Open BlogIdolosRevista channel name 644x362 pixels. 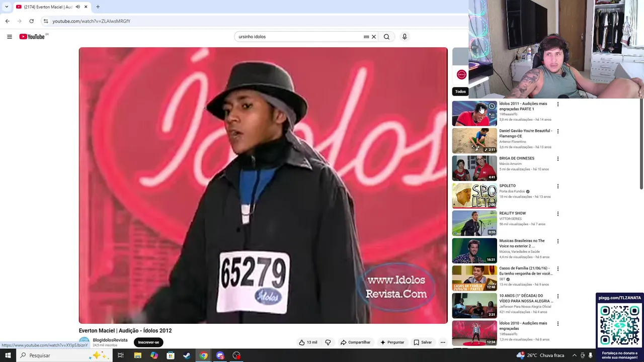click(110, 340)
